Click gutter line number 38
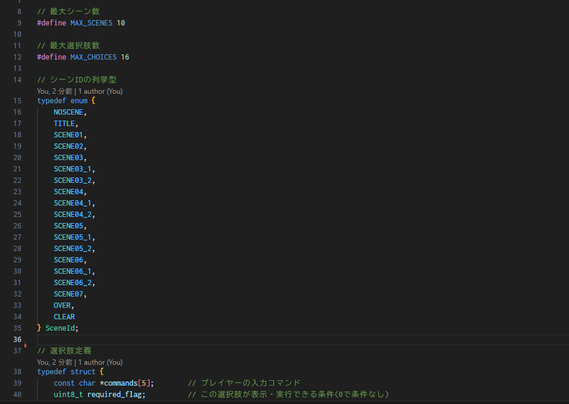 (x=17, y=372)
